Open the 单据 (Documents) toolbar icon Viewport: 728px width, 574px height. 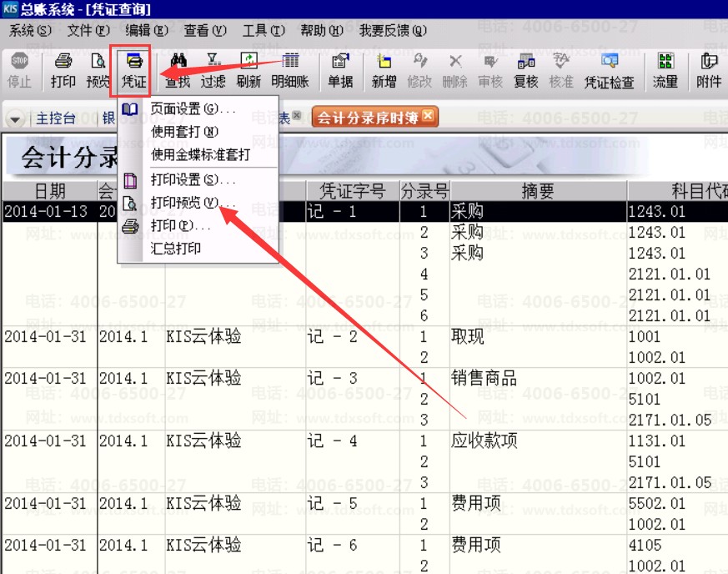(x=339, y=70)
